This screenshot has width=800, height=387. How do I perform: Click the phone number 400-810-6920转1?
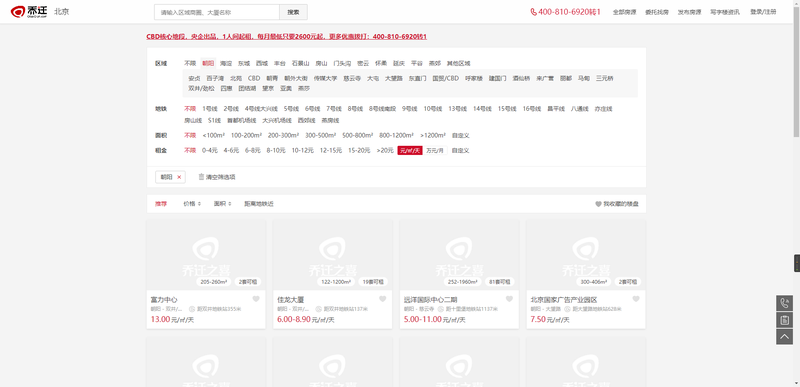coord(565,12)
